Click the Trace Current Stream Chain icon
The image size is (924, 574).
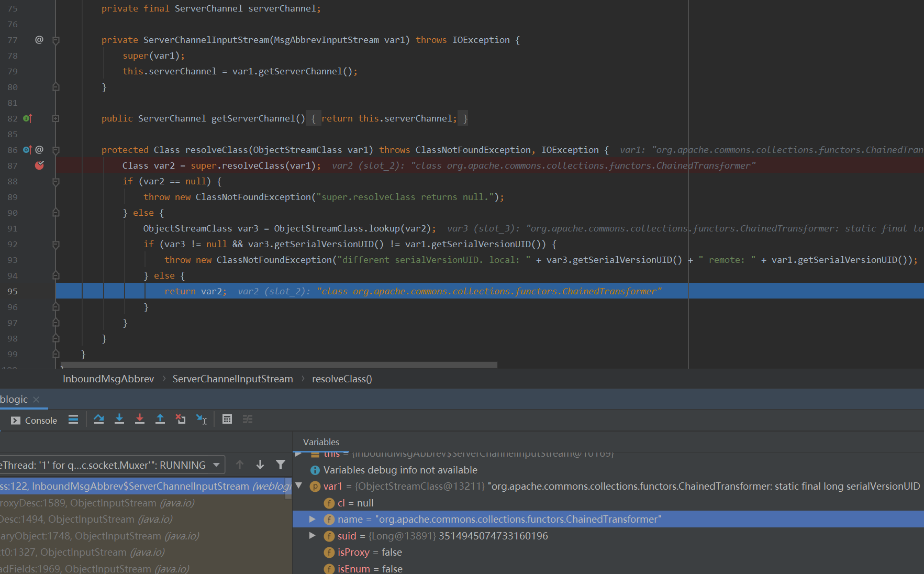(248, 420)
